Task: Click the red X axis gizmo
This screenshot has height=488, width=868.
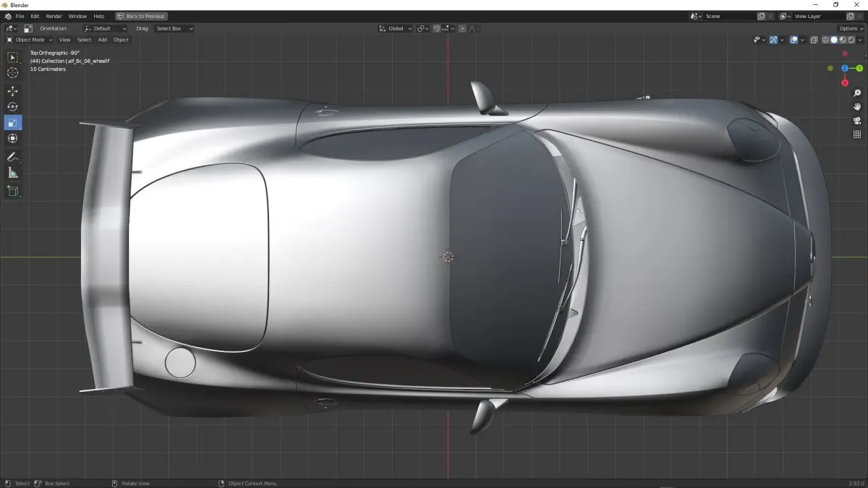Action: 845,83
